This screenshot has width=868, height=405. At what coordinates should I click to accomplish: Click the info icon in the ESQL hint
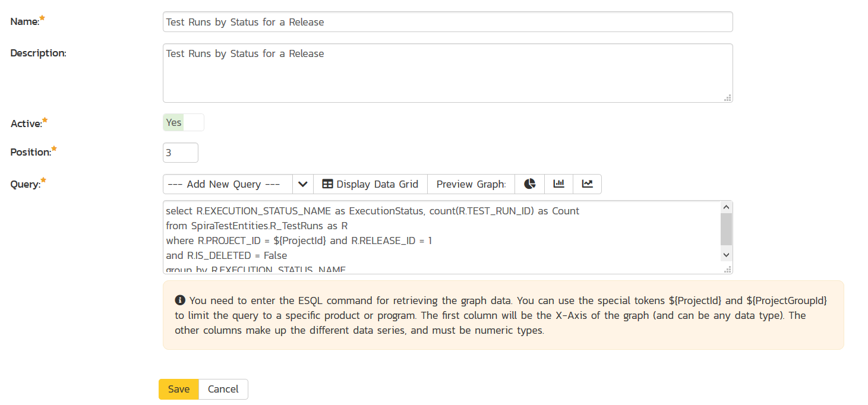pyautogui.click(x=180, y=300)
